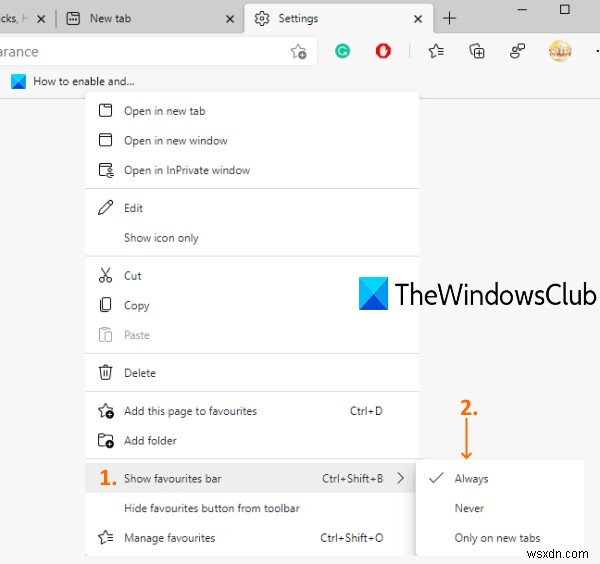Click the feedback people icon in toolbar
600x564 pixels.
(517, 51)
